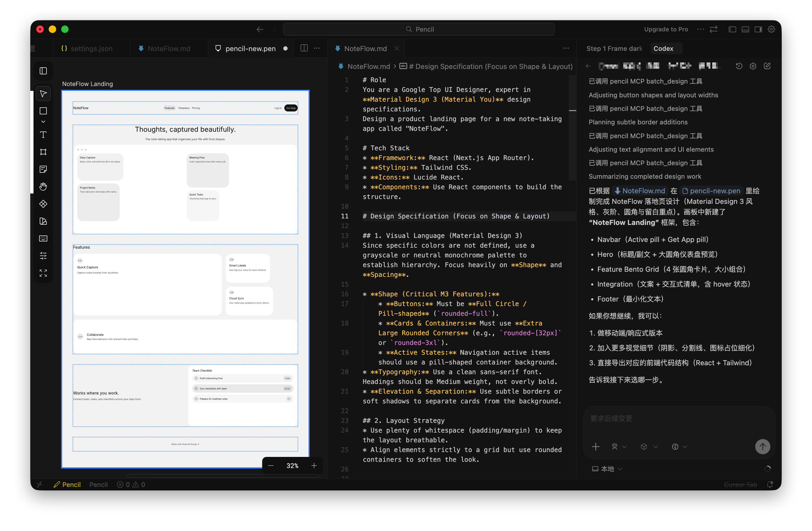Click the components diamond icon
812x531 pixels.
click(x=43, y=204)
